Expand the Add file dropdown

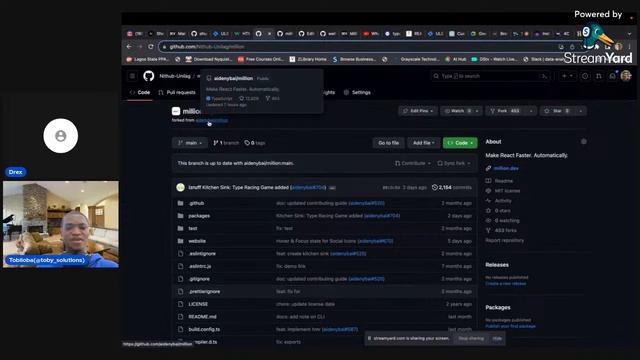pyautogui.click(x=424, y=143)
